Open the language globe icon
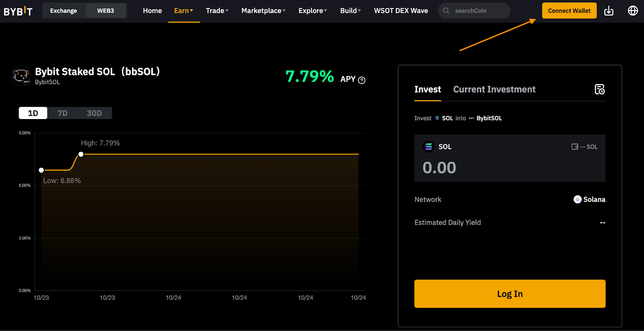Viewport: 644px width, 331px height. pyautogui.click(x=633, y=10)
